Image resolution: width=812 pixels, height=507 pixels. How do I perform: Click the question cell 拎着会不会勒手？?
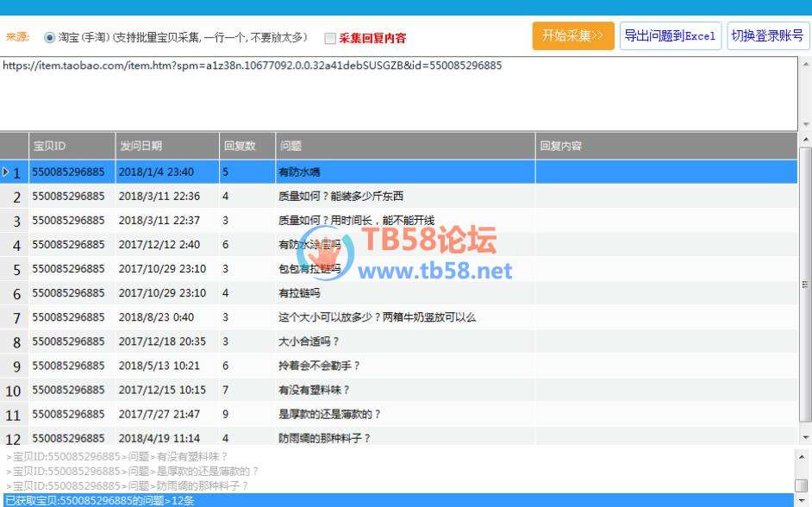(x=319, y=366)
